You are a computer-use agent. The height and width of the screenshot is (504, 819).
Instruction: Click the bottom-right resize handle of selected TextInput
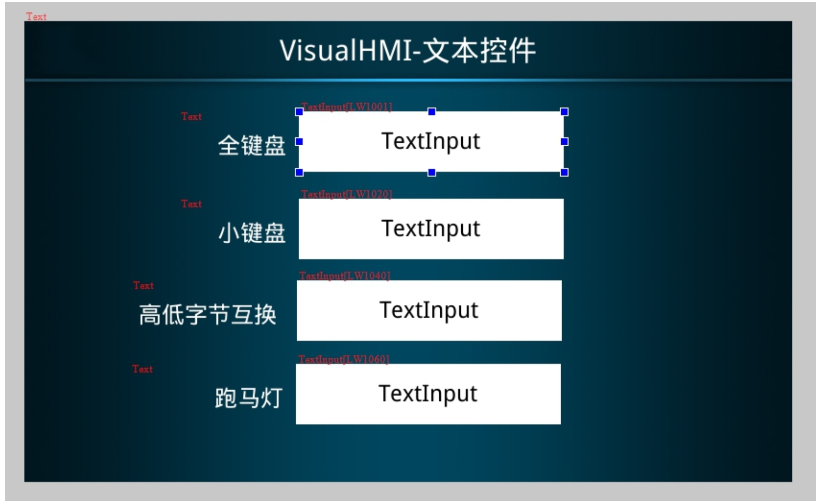564,172
